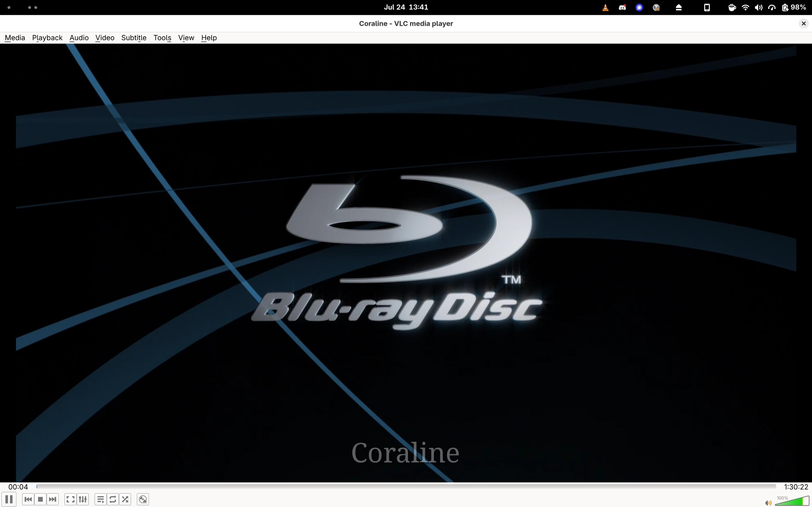Screen dimensions: 812x507
Task: Open the workspace dots activities indicator
Action: 22,7
